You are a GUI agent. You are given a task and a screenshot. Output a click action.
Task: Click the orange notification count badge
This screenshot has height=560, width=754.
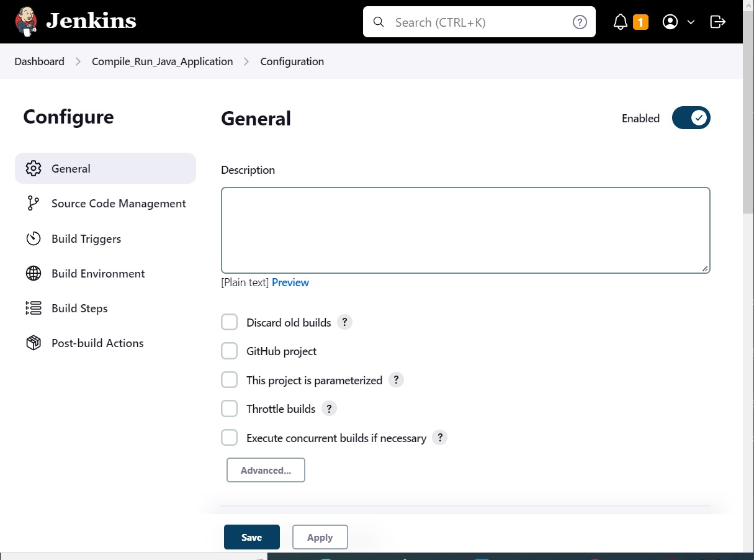point(640,22)
